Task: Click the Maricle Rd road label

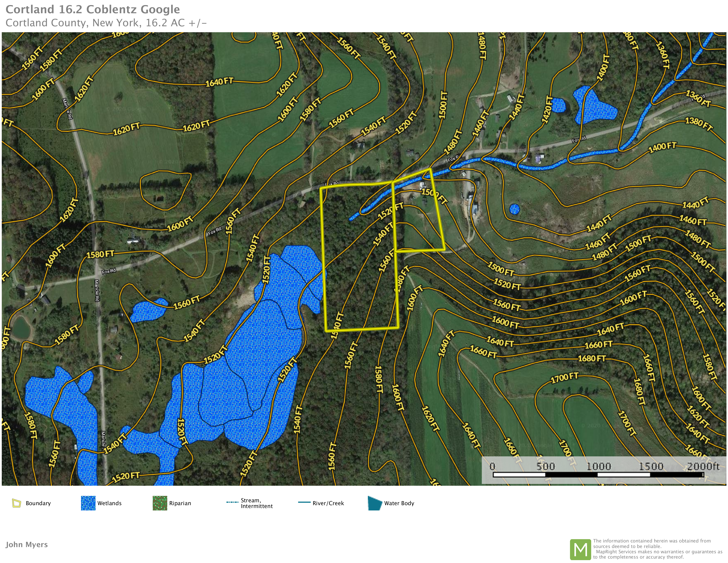Action: pyautogui.click(x=97, y=290)
